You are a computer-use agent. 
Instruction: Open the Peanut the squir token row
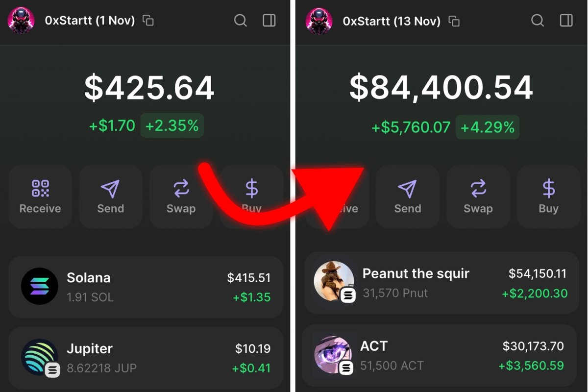pyautogui.click(x=442, y=283)
